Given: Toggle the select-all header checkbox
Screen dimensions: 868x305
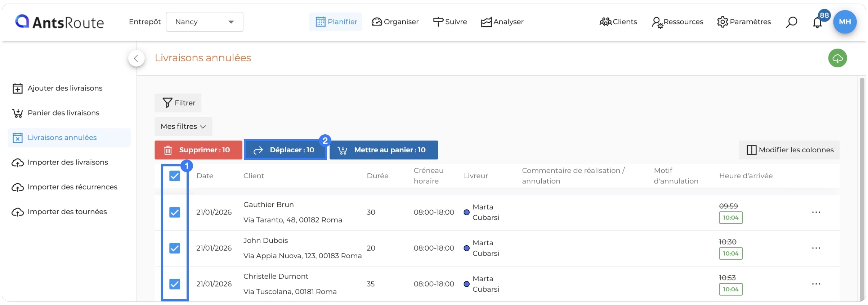Looking at the screenshot, I should click(x=175, y=176).
